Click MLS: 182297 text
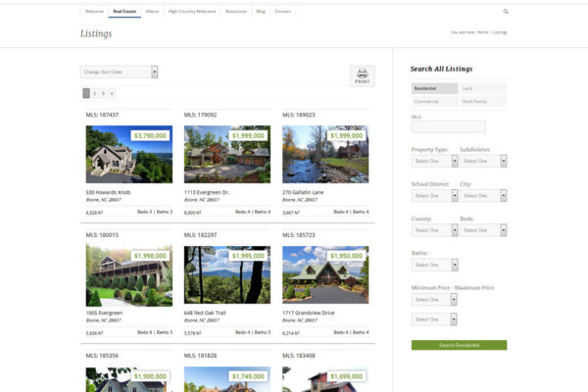 [x=200, y=235]
